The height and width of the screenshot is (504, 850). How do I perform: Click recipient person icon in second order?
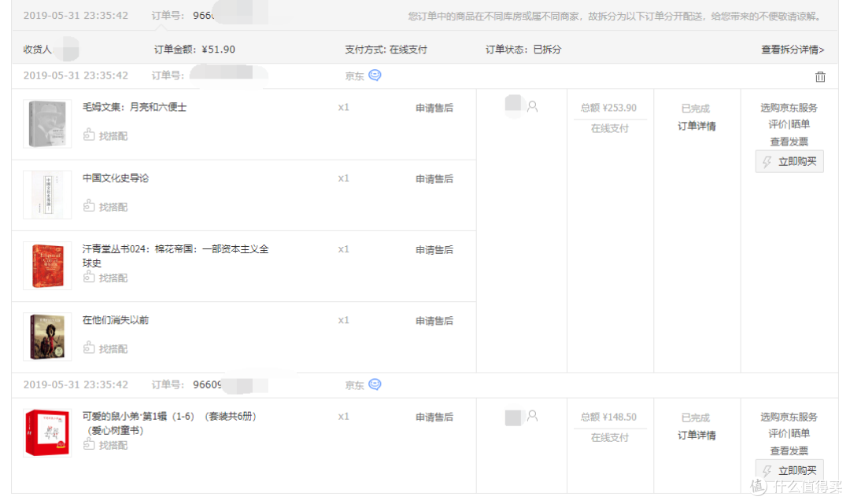click(x=532, y=416)
